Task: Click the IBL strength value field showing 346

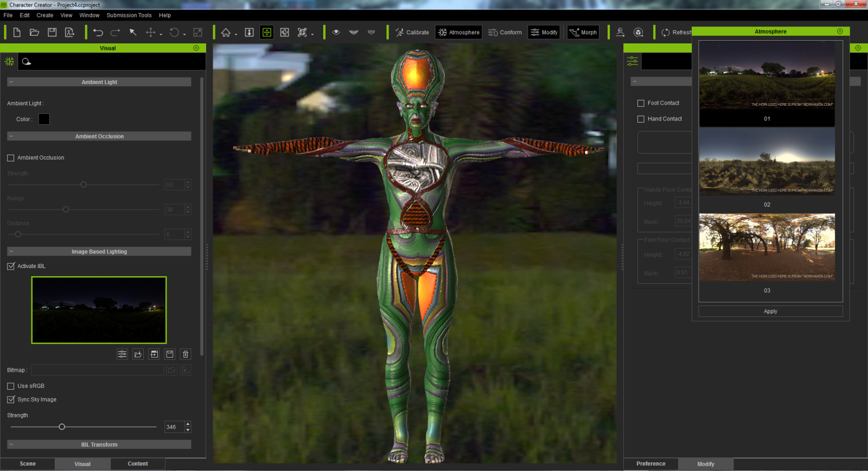Action: click(174, 427)
